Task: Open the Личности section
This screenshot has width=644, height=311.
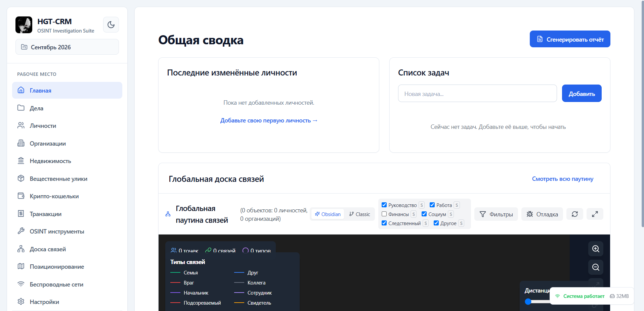Action: pyautogui.click(x=67, y=125)
